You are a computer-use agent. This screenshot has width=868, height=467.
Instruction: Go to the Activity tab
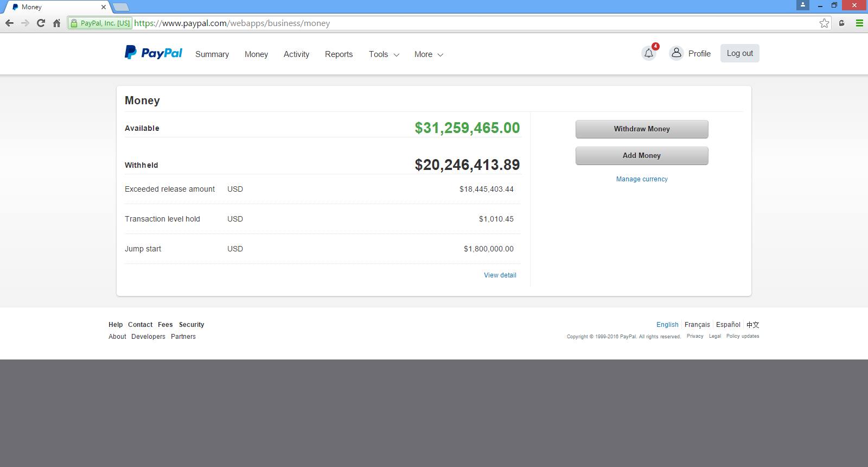tap(296, 54)
